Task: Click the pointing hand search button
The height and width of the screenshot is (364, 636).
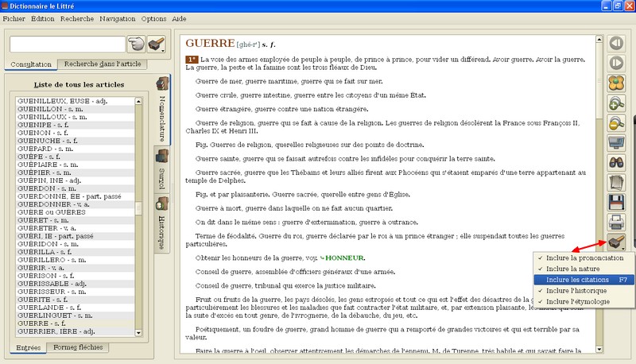Action: [x=136, y=44]
